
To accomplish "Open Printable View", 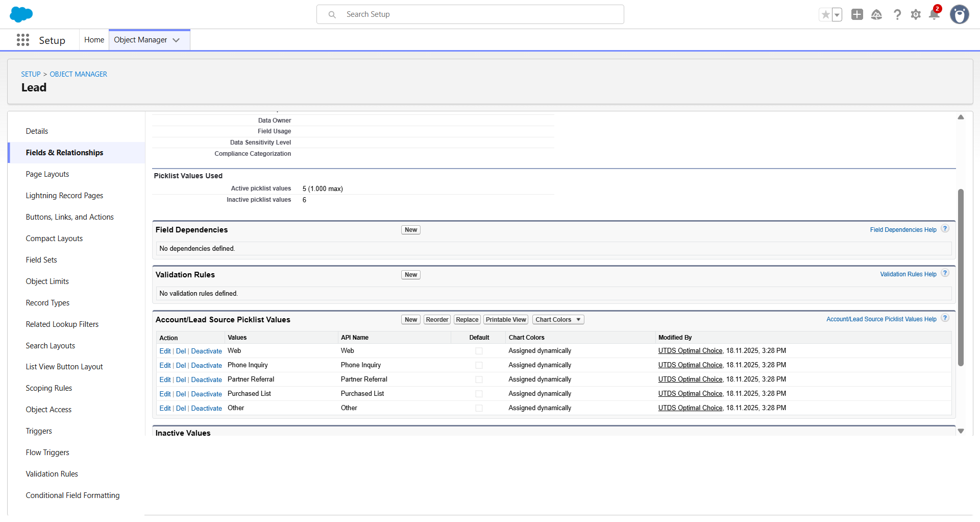I will click(506, 320).
